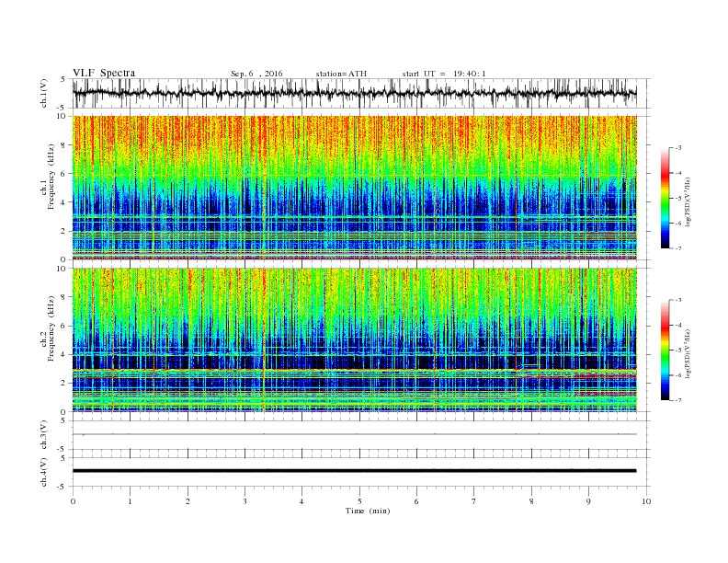The image size is (728, 563).
Task: Click inside the ch.1 voltage waveform panel
Action: coord(361,93)
